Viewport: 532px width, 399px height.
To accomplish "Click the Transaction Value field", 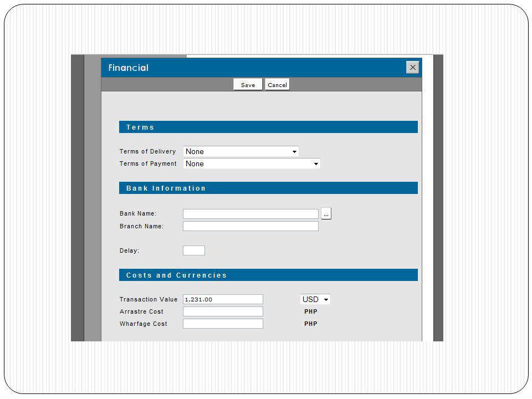I will pyautogui.click(x=223, y=299).
